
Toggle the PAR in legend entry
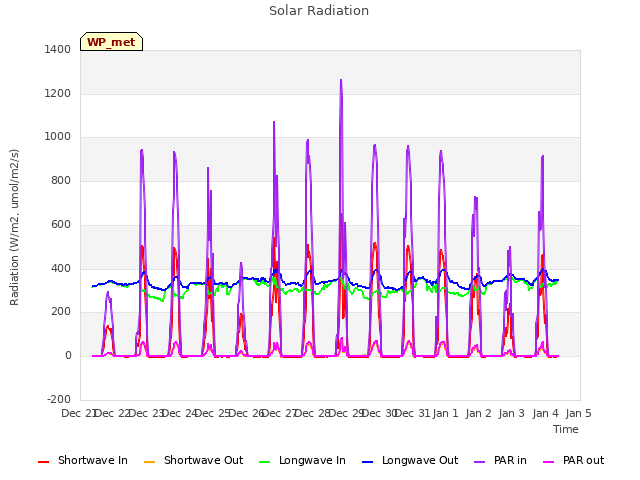coord(500,460)
